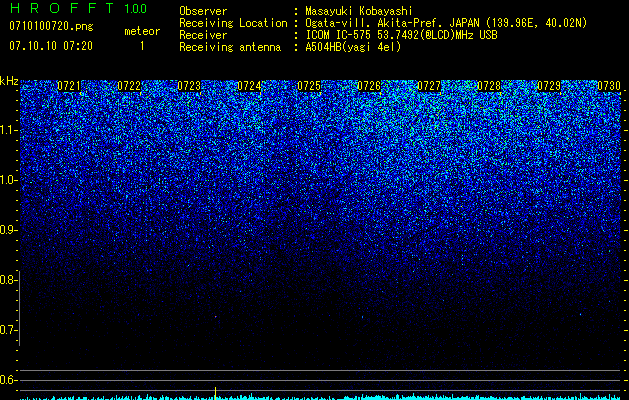Image resolution: width=629 pixels, height=400 pixels.
Task: Click the red meteor echo dot near 0.72 kHz
Action: (215, 317)
